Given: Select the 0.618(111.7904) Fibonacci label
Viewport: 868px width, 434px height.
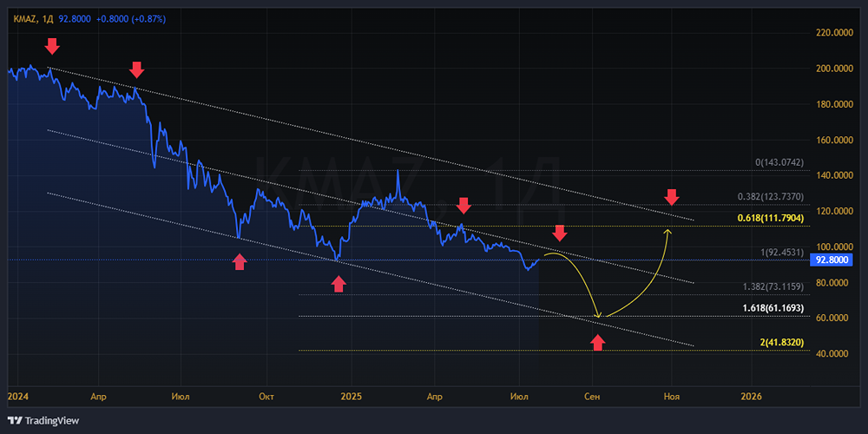Looking at the screenshot, I should [771, 219].
